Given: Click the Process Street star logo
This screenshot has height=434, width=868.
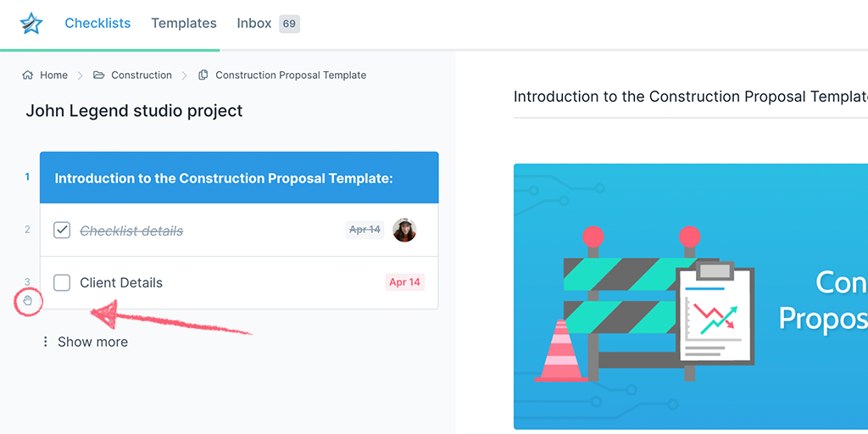Looking at the screenshot, I should click(x=31, y=23).
